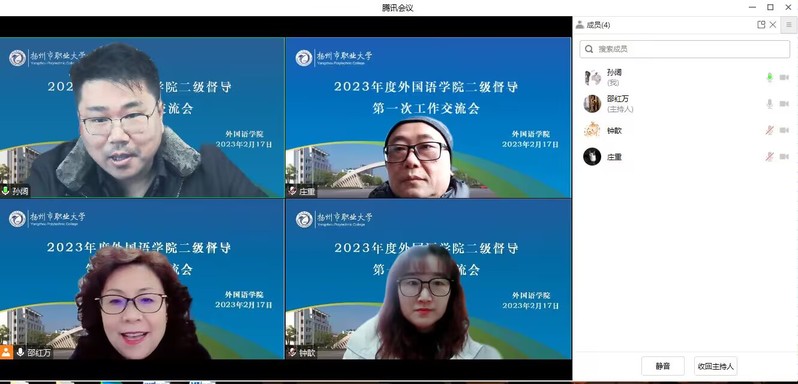Click the search members input field
The height and width of the screenshot is (384, 798).
point(685,49)
